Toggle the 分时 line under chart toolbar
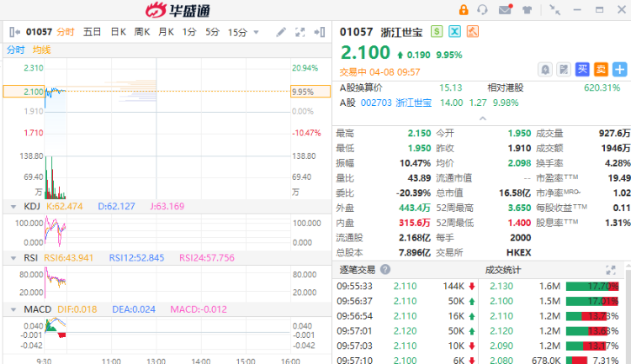The image size is (631, 364). [16, 50]
